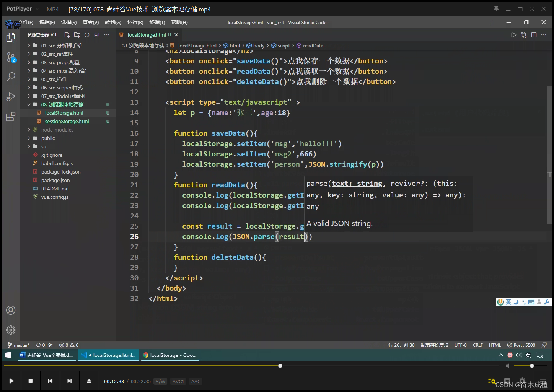Viewport: 554px width, 392px height.
Task: Open the Source Control view
Action: (11, 57)
